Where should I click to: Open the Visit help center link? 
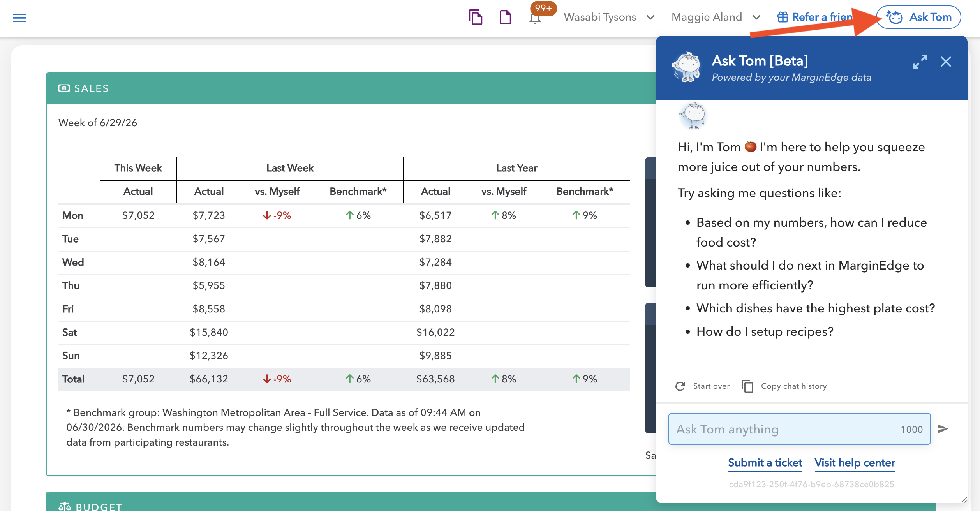pos(855,463)
